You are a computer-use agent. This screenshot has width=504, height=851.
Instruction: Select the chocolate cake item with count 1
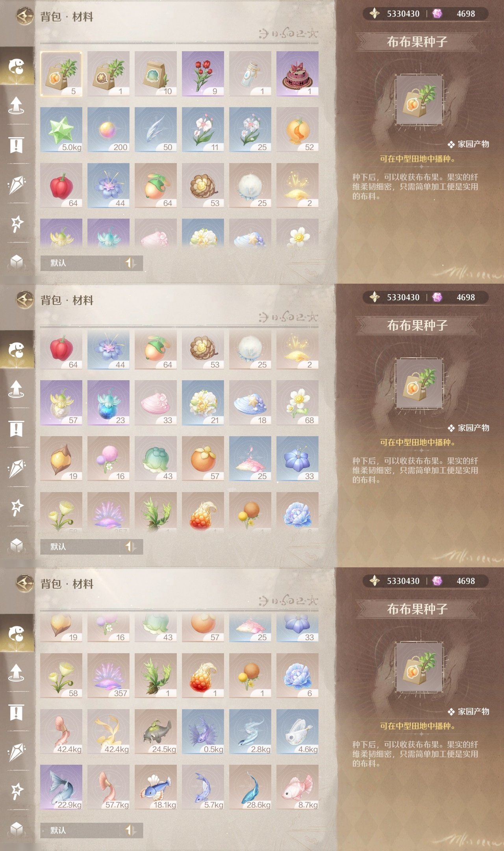click(297, 74)
